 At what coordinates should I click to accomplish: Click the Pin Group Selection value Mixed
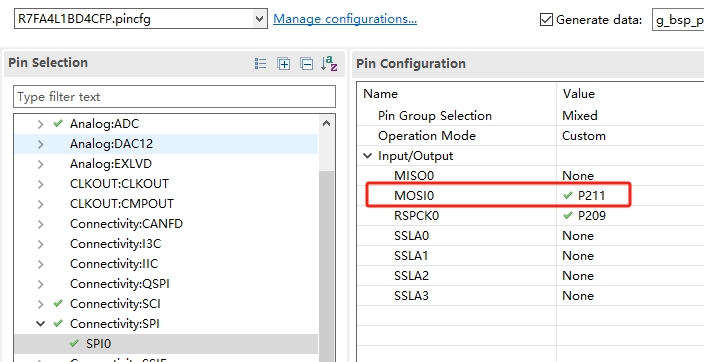pos(580,116)
